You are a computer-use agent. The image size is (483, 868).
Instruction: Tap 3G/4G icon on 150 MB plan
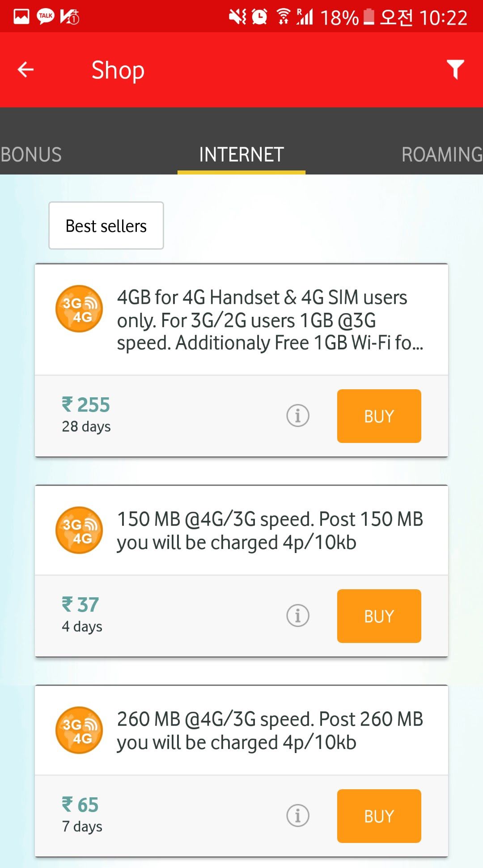(79, 530)
